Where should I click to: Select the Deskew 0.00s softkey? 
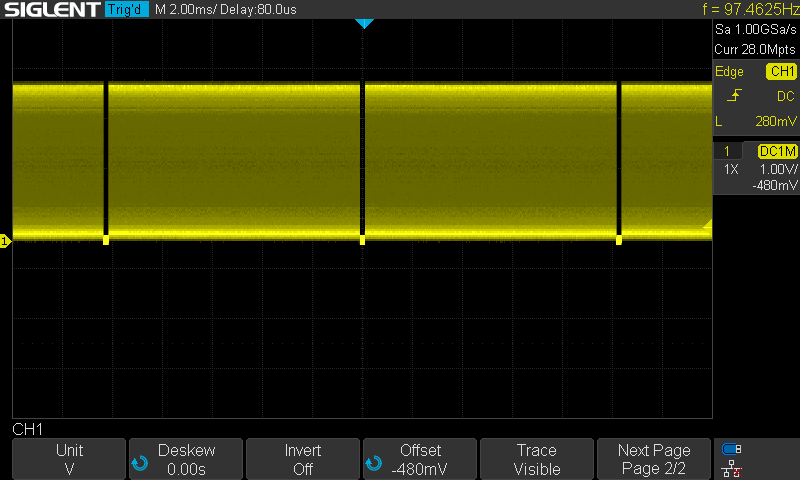coord(186,459)
